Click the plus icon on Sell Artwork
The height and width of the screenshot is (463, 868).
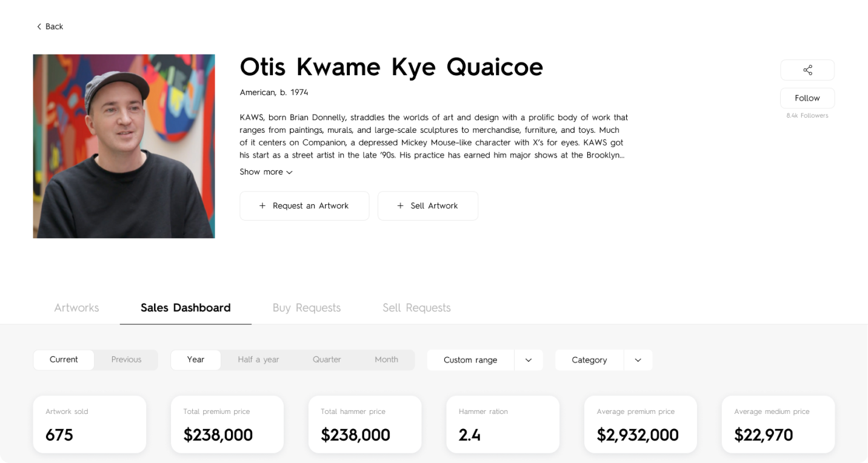[400, 206]
